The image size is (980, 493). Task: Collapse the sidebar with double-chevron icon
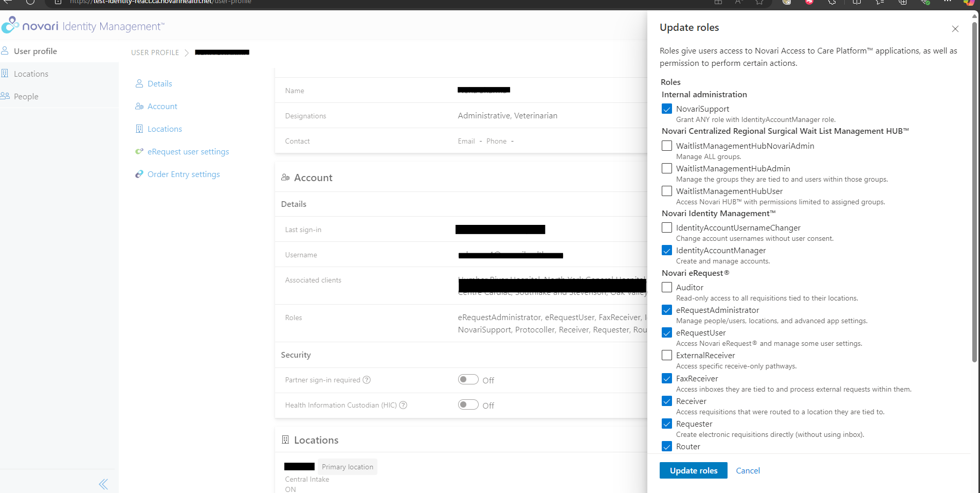pos(103,484)
